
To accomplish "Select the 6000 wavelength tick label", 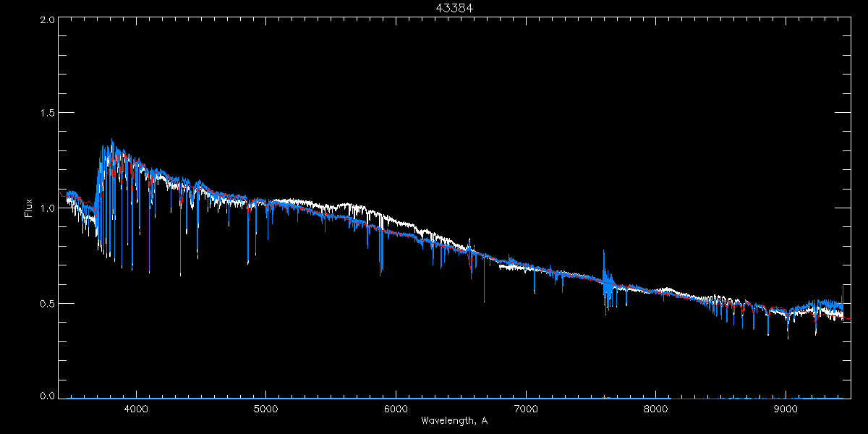I will 396,408.
